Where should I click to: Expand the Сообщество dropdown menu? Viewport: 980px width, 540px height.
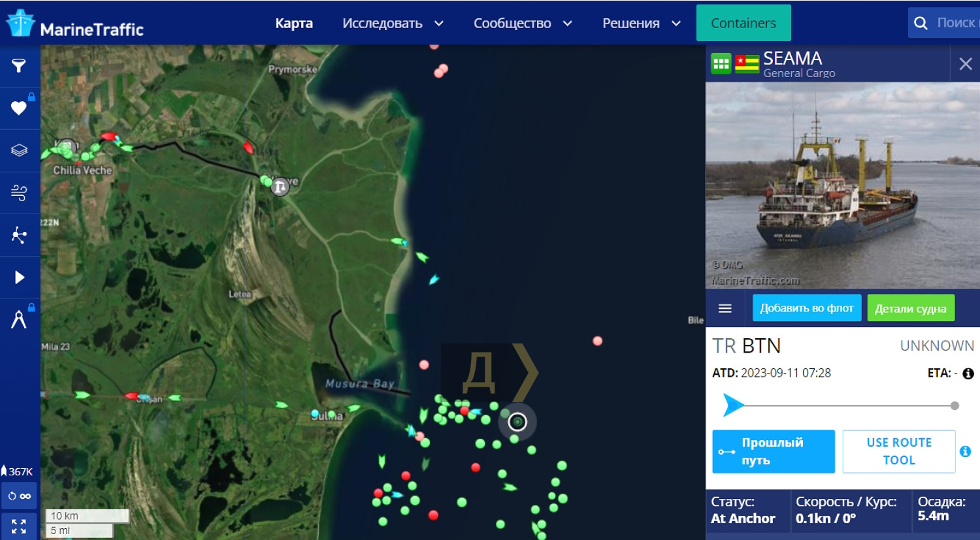pos(523,24)
